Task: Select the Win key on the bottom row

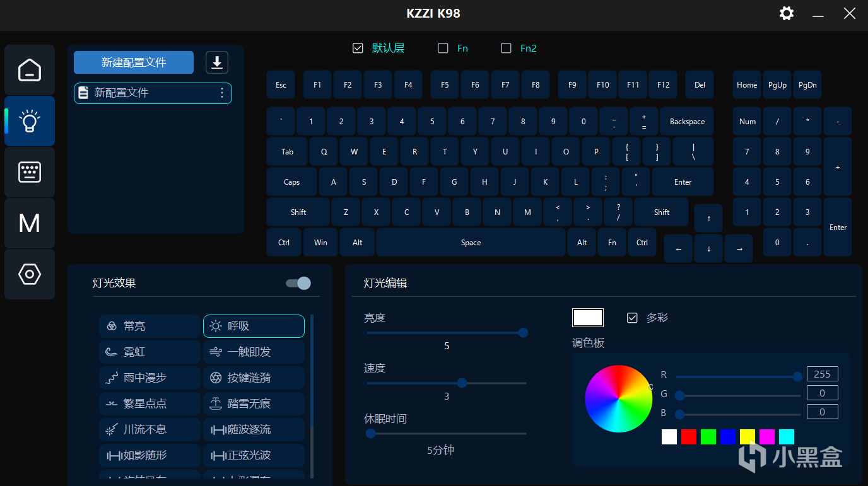Action: pos(320,243)
